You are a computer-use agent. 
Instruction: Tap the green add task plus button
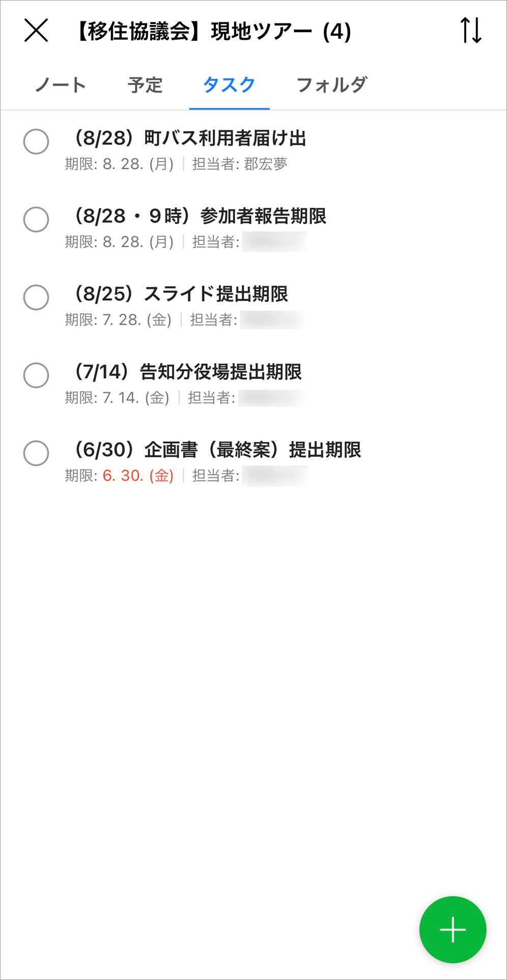coord(453,930)
